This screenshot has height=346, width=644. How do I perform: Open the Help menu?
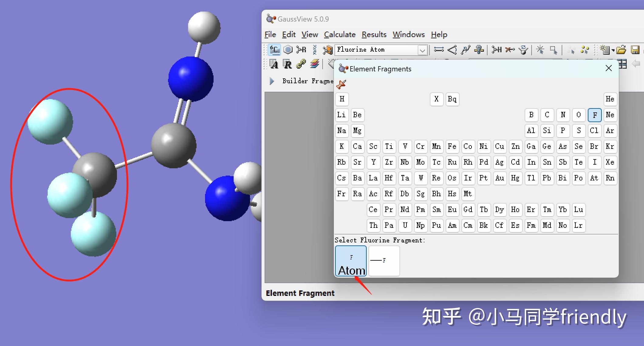point(439,35)
